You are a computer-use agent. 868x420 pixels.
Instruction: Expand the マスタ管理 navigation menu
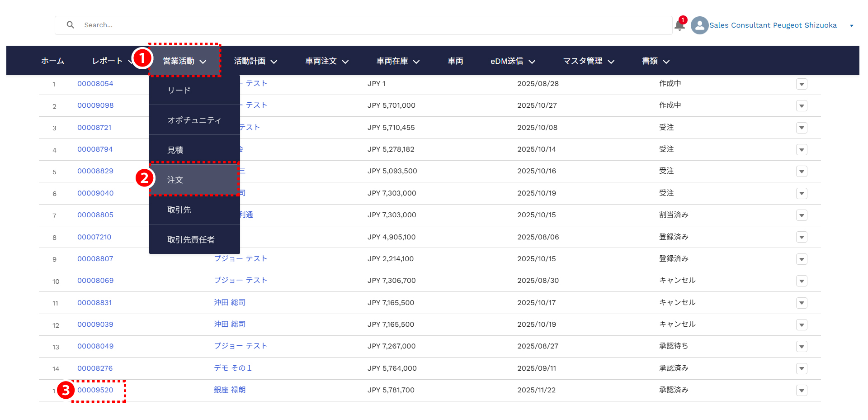coord(589,61)
